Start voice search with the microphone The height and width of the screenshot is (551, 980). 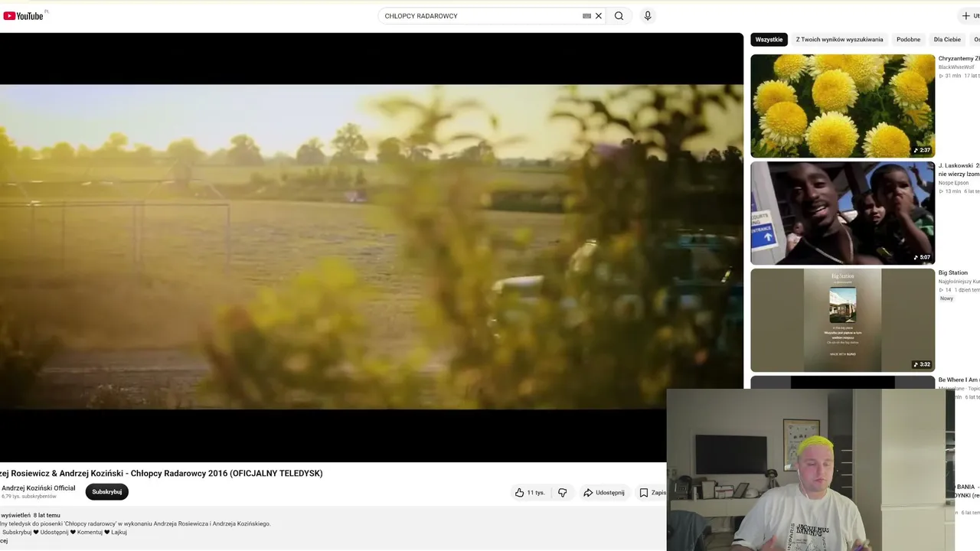click(648, 16)
